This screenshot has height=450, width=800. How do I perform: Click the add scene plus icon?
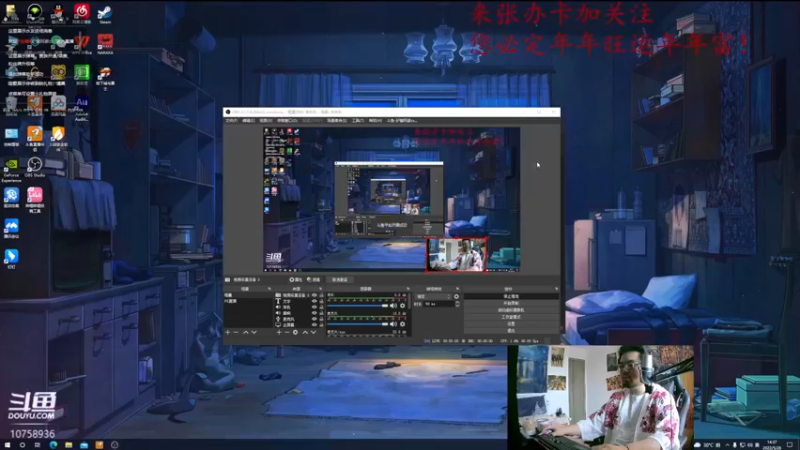point(228,332)
